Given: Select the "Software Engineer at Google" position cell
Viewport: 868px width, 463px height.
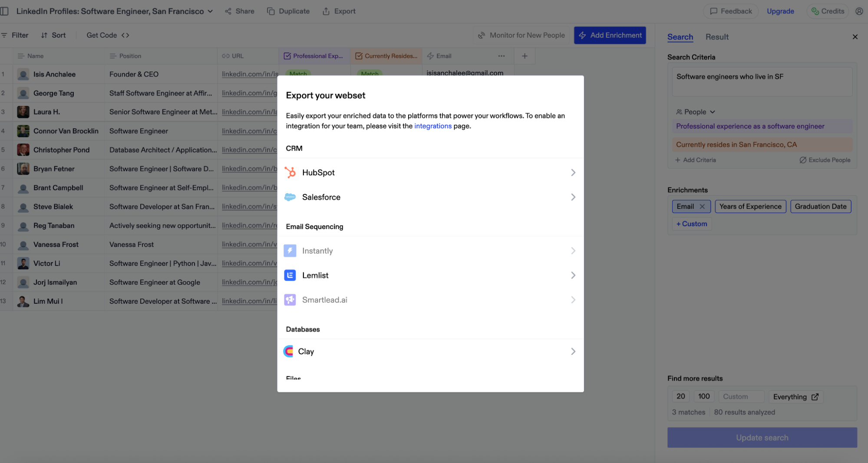Looking at the screenshot, I should pos(161,282).
